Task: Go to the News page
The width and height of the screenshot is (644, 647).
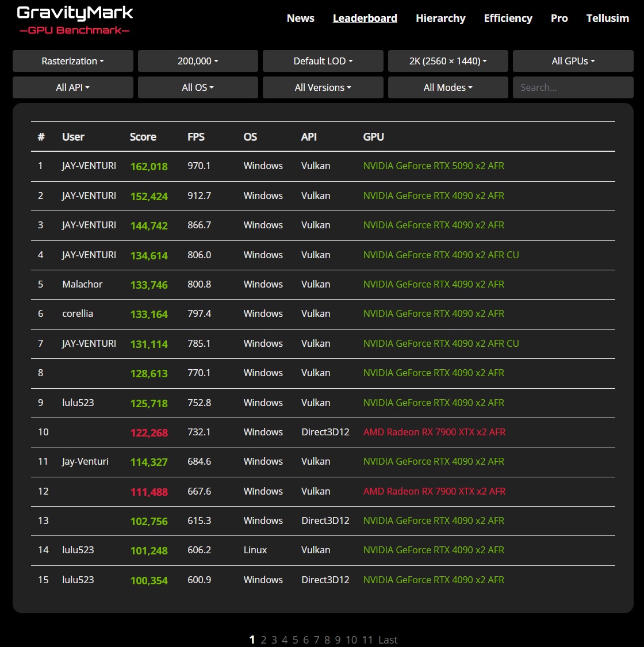Action: coord(300,18)
